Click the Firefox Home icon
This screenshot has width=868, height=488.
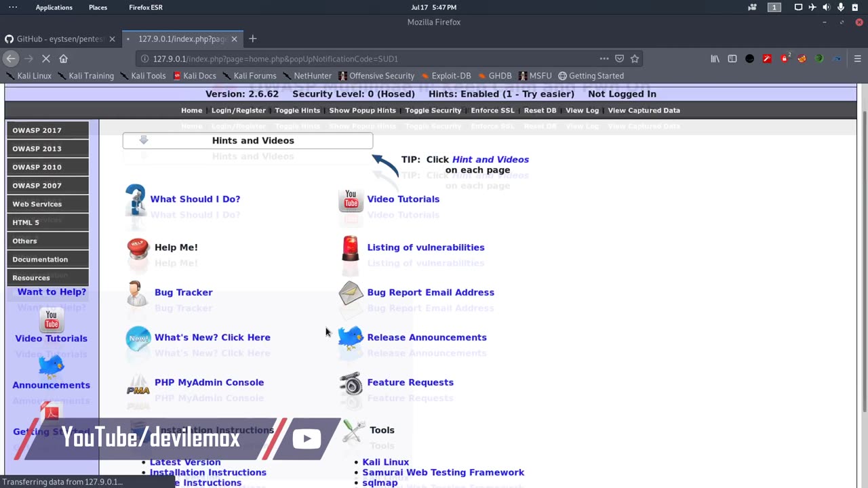(x=63, y=59)
